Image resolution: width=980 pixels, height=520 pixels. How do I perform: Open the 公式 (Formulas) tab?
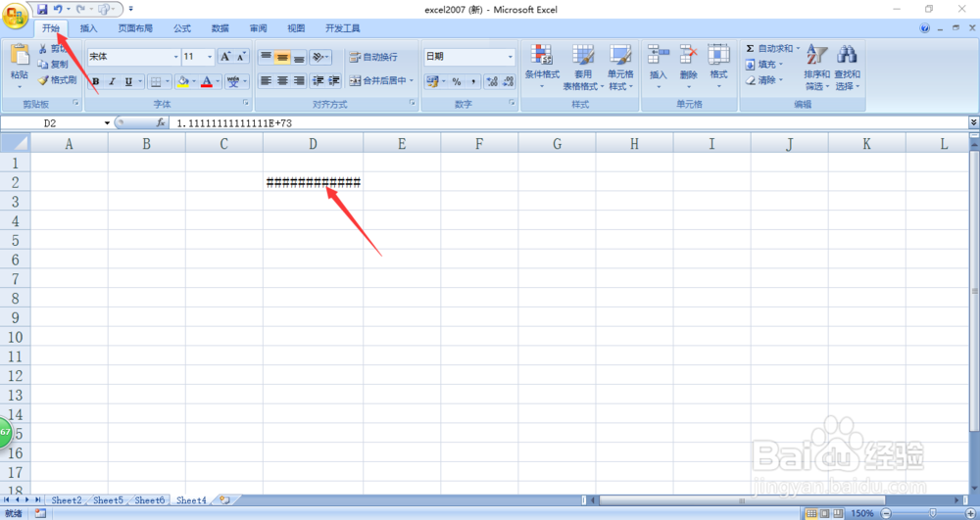tap(182, 28)
